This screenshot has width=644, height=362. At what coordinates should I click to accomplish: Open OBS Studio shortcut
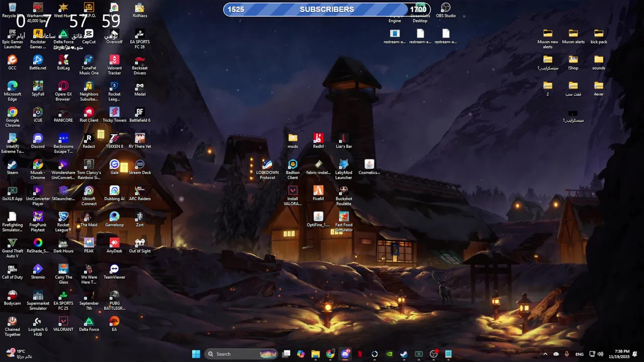(x=446, y=10)
